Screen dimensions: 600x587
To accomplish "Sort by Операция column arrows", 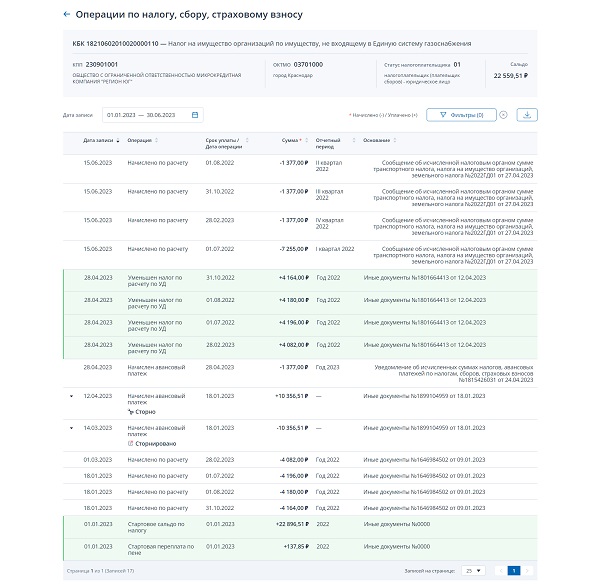I will point(156,141).
